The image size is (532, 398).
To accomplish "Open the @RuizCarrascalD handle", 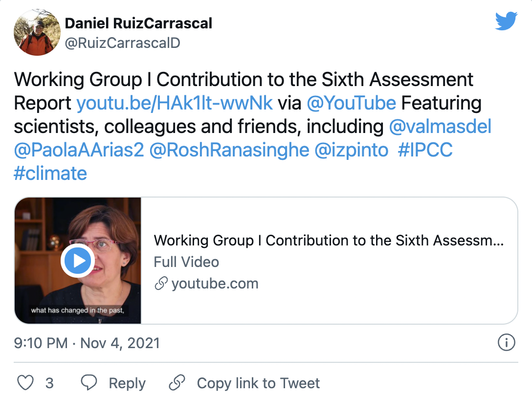I will pyautogui.click(x=122, y=43).
